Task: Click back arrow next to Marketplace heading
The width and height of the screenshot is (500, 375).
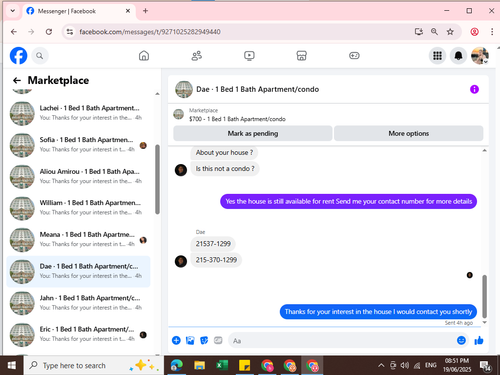Action: click(x=17, y=80)
